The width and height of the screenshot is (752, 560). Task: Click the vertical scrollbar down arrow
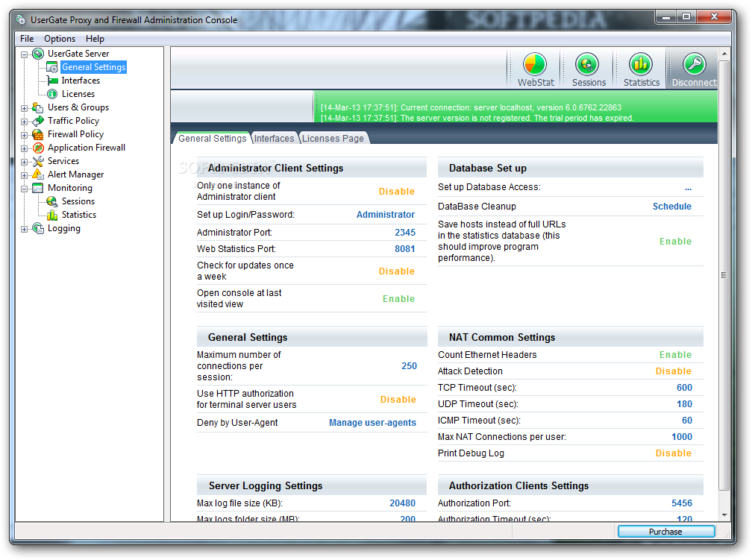click(x=724, y=515)
